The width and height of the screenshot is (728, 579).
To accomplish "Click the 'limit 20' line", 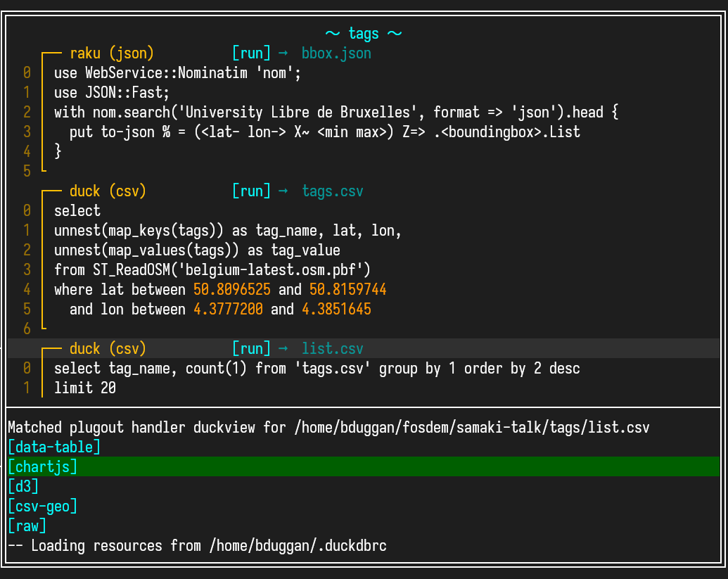I will pos(84,388).
